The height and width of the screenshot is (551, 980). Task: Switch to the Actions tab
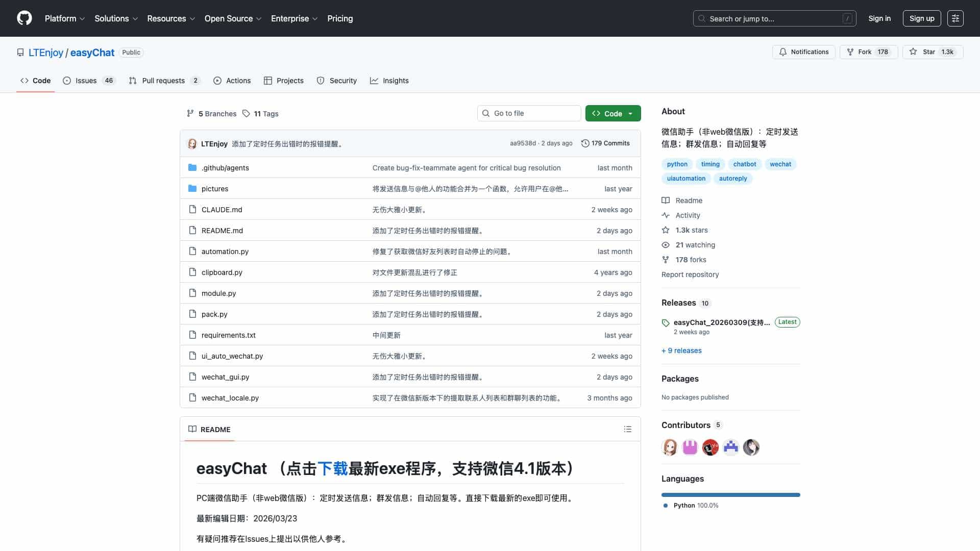[232, 81]
